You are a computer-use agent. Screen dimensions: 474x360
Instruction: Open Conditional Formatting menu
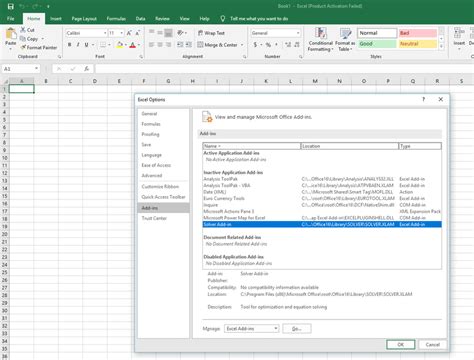tap(320, 40)
